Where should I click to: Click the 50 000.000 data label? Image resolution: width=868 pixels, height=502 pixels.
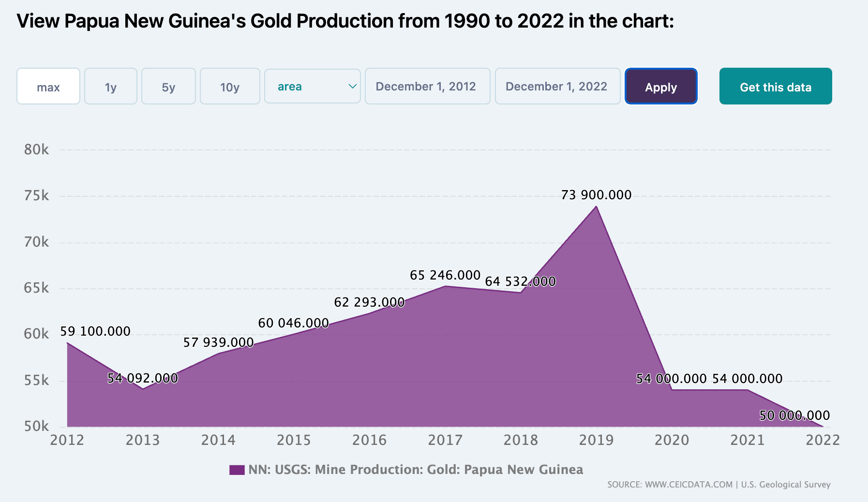[x=794, y=415]
